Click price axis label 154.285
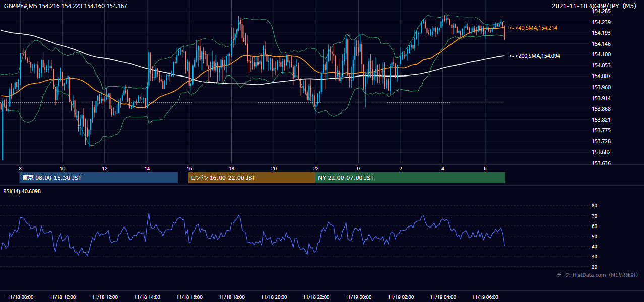This screenshot has width=644, height=302. point(601,11)
